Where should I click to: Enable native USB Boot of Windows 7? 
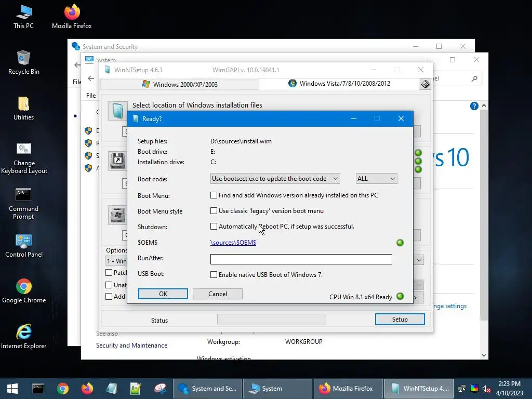[x=214, y=274]
